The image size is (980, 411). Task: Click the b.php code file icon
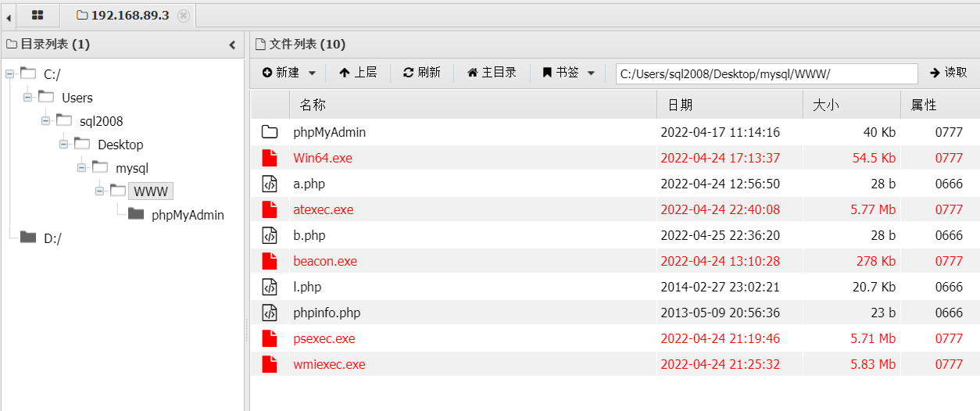coord(270,235)
